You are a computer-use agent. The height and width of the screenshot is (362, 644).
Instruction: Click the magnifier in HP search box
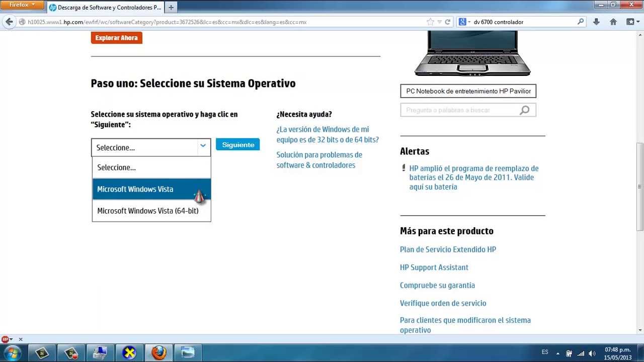pos(525,110)
